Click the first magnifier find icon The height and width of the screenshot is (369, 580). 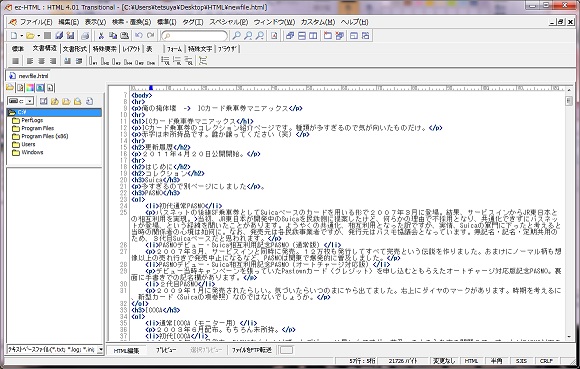pos(236,36)
